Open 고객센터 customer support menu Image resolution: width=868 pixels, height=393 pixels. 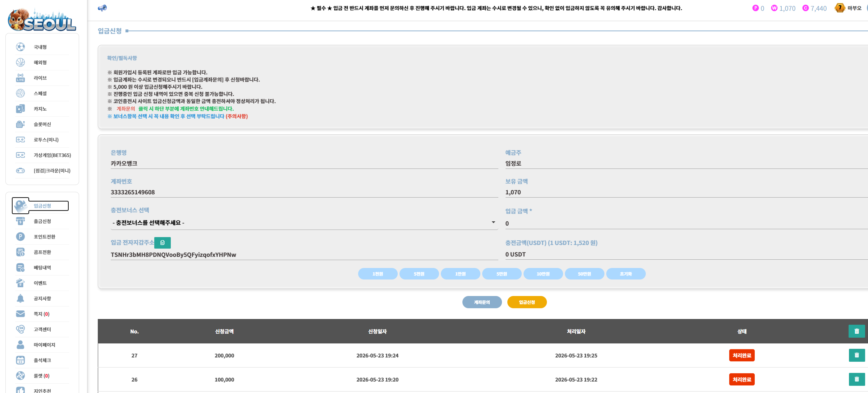[42, 329]
